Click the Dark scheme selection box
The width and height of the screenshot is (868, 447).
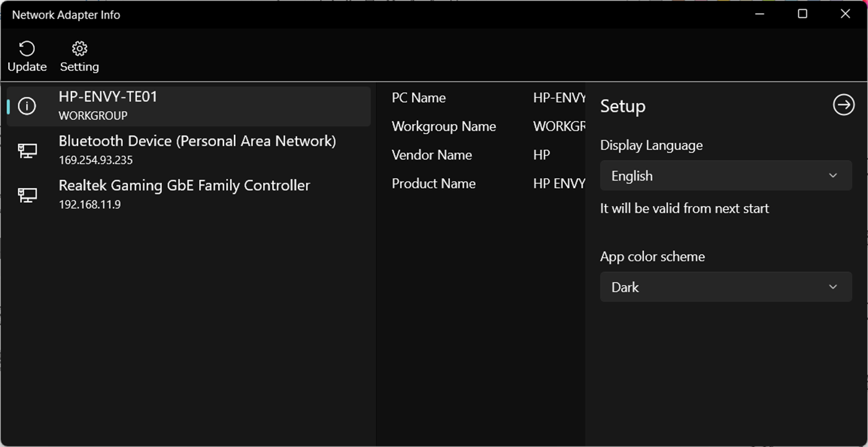tap(726, 287)
